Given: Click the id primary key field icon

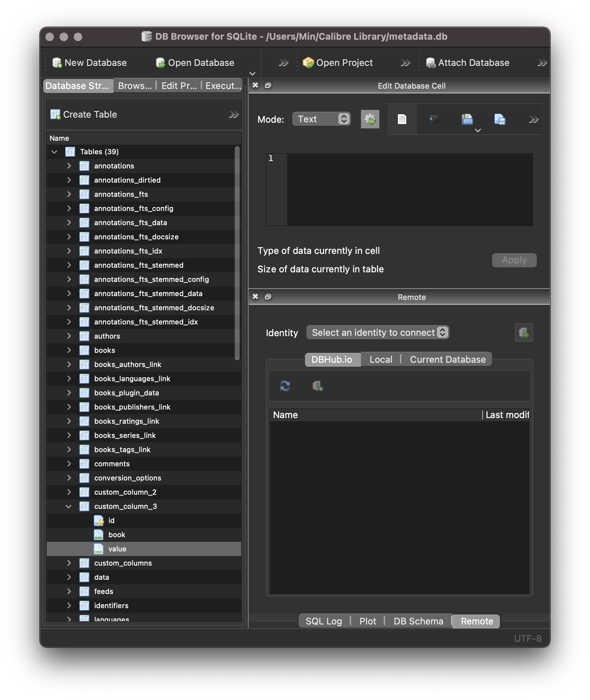Looking at the screenshot, I should [x=99, y=521].
